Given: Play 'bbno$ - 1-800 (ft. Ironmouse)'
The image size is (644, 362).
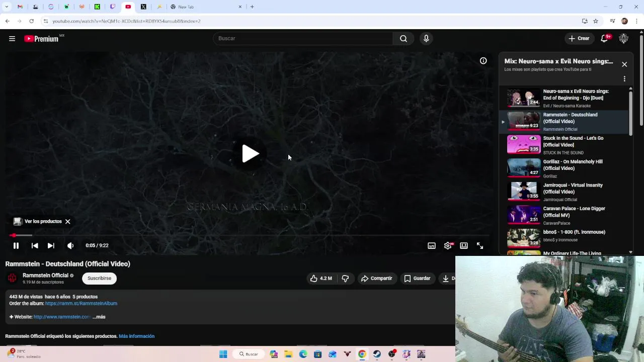Looking at the screenshot, I should tap(564, 239).
